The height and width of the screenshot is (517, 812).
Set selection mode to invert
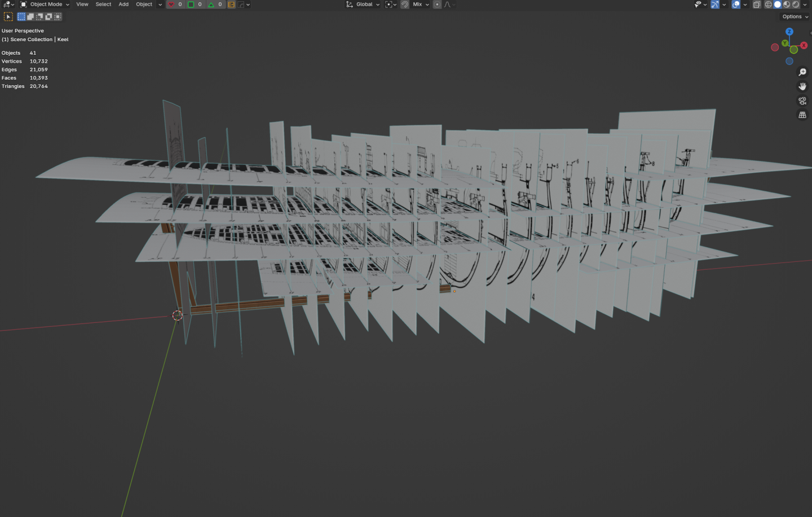[48, 16]
